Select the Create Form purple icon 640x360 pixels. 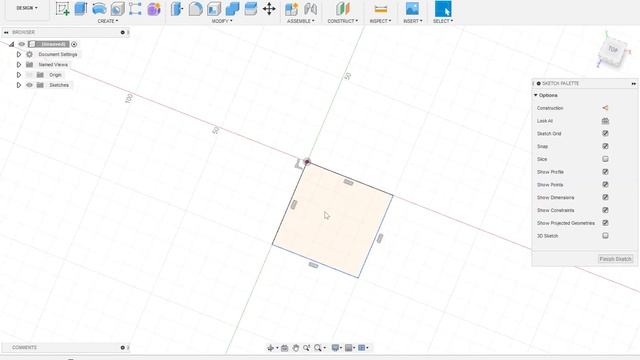[x=154, y=9]
